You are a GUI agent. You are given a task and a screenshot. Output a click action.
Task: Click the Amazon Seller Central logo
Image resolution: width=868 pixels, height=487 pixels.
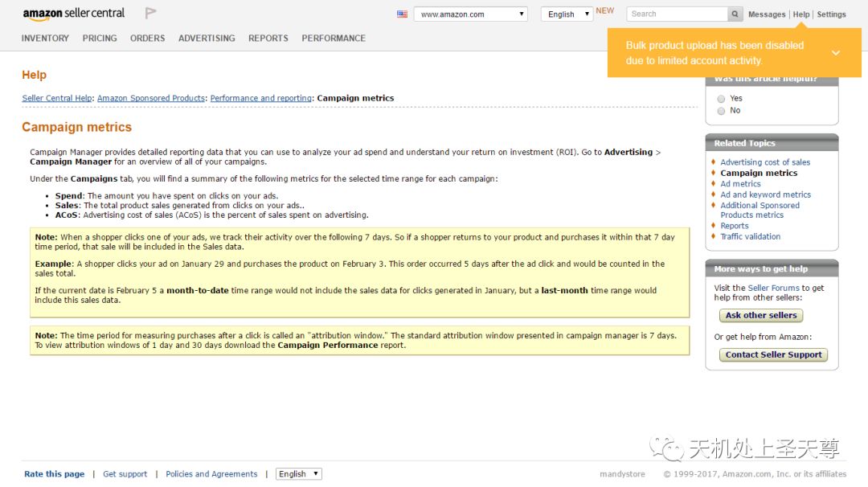74,14
